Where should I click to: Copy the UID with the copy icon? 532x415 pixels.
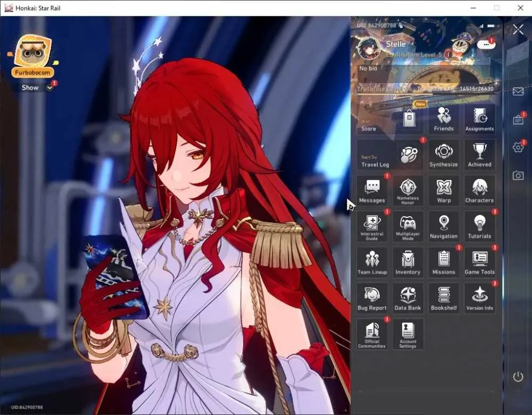point(401,26)
